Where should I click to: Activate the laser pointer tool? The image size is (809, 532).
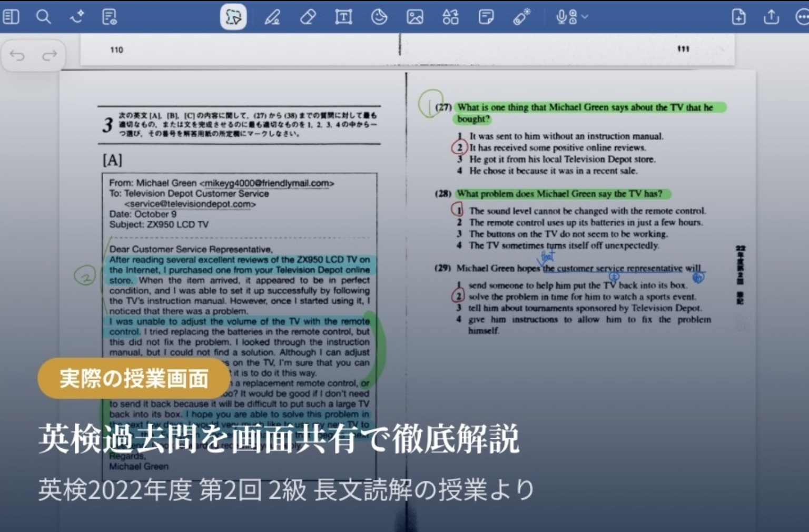click(522, 17)
